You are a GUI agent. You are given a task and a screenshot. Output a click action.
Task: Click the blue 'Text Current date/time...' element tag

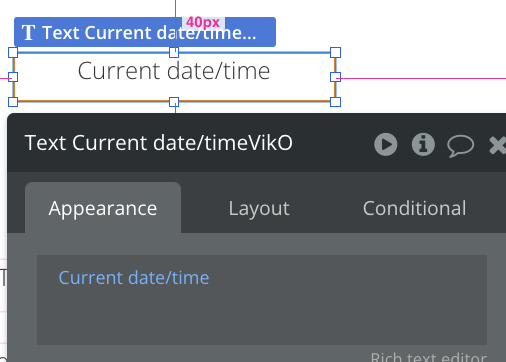(x=145, y=32)
